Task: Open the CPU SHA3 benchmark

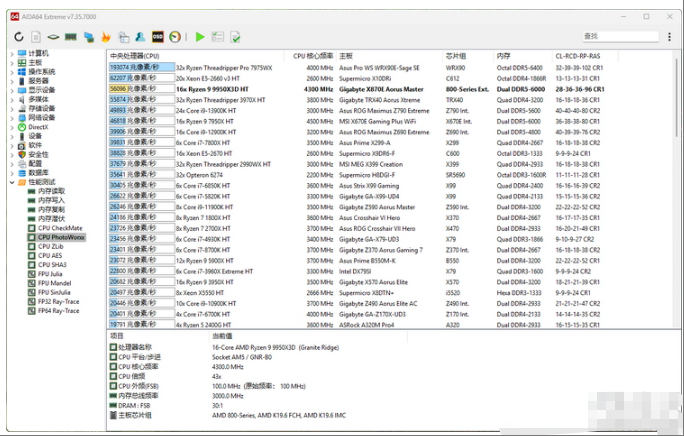Action: 47,264
